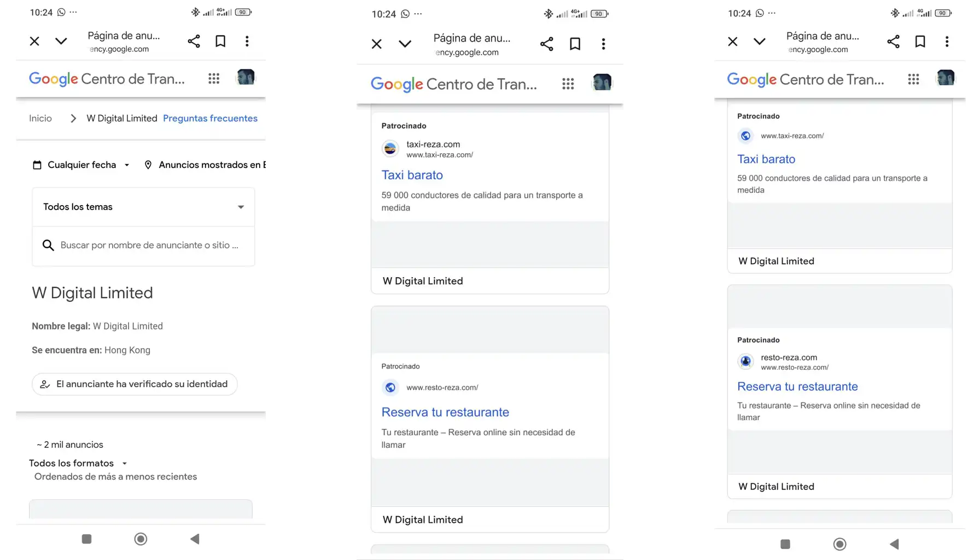This screenshot has width=980, height=560.
Task: Tap the Android recent-apps square in the right screen
Action: [x=785, y=544]
